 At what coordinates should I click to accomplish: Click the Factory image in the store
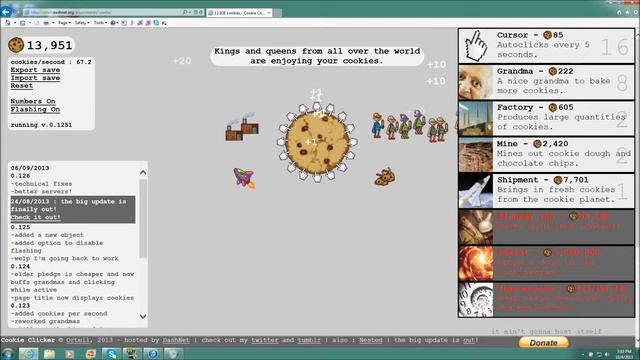pyautogui.click(x=476, y=119)
